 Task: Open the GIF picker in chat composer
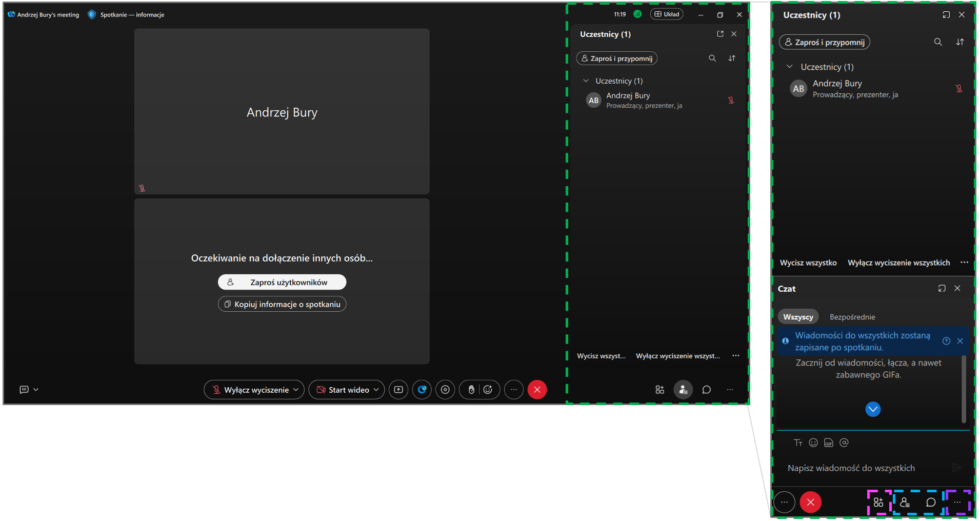(829, 443)
